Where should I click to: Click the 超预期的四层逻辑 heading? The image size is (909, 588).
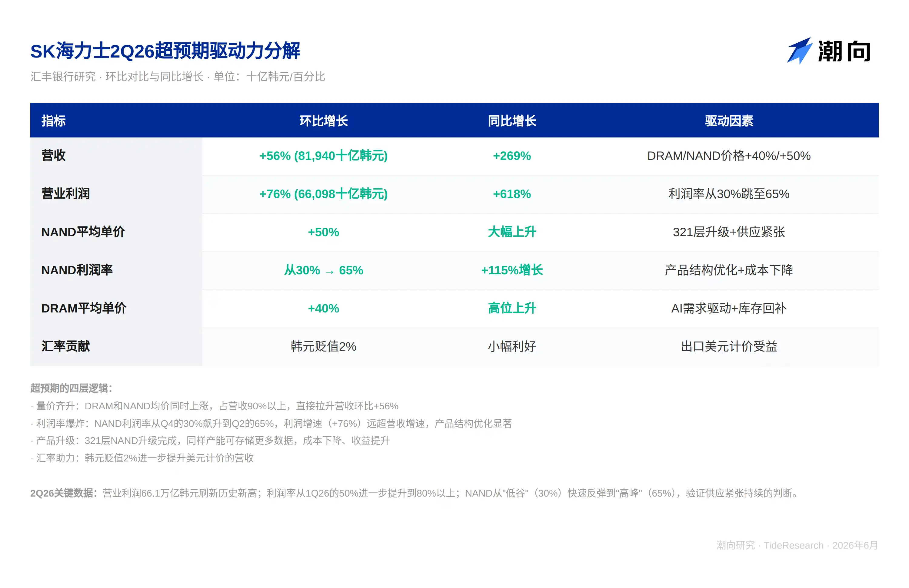point(72,388)
